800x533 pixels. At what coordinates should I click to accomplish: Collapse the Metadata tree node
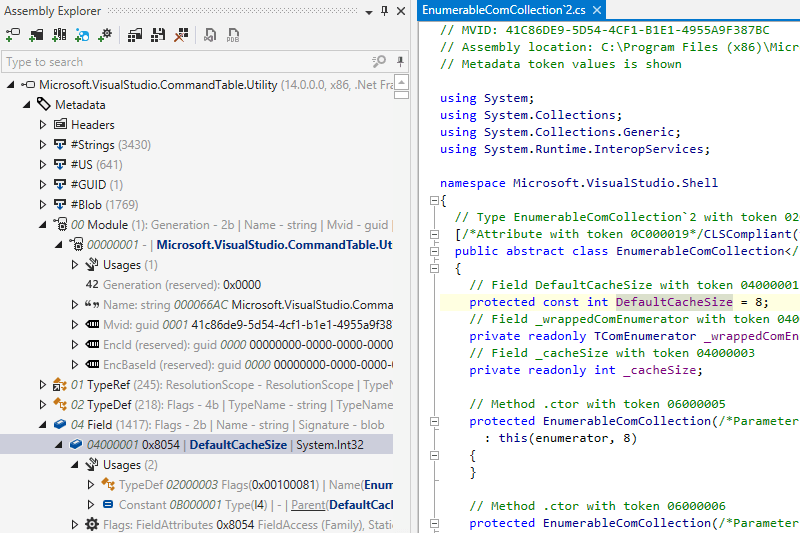[x=27, y=105]
